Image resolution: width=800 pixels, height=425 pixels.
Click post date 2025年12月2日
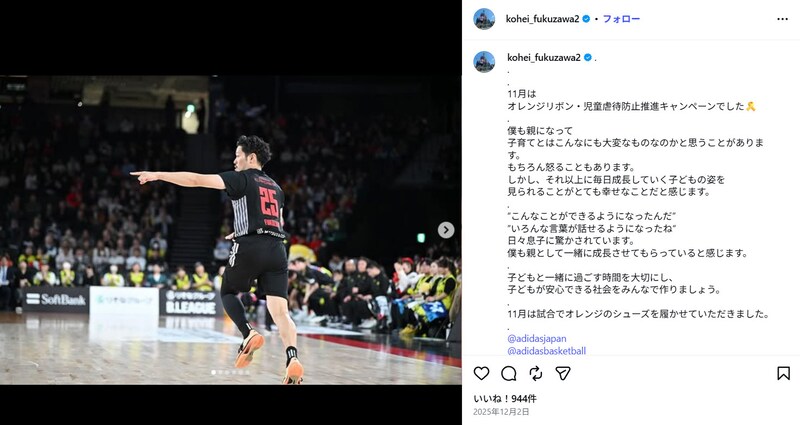[501, 412]
